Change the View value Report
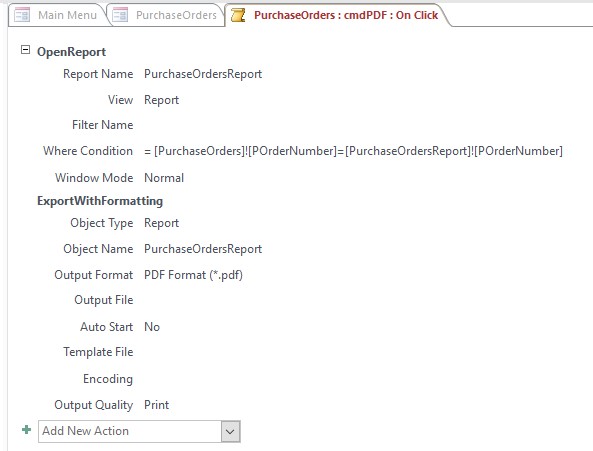This screenshot has width=593, height=451. (x=161, y=100)
